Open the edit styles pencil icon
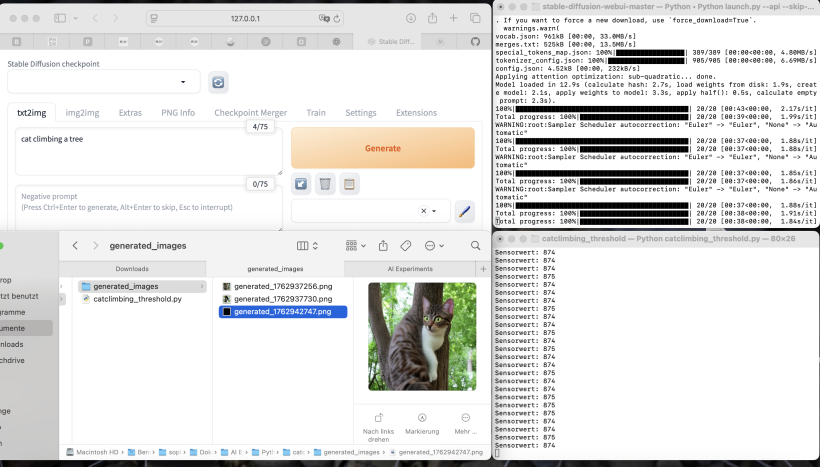820x467 pixels. click(x=464, y=211)
